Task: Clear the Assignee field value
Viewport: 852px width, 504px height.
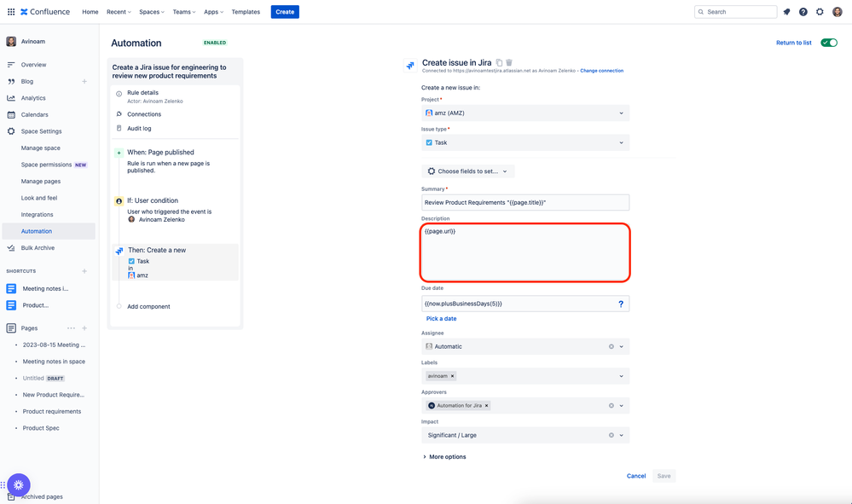Action: click(x=611, y=346)
